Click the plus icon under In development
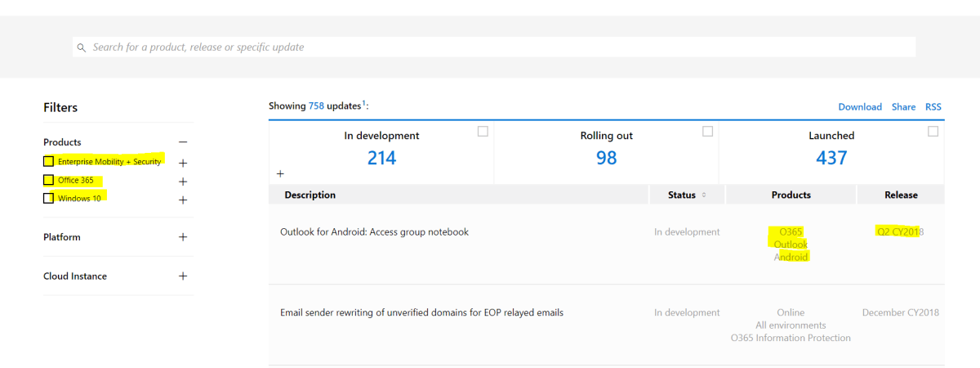The image size is (980, 368). (x=280, y=173)
